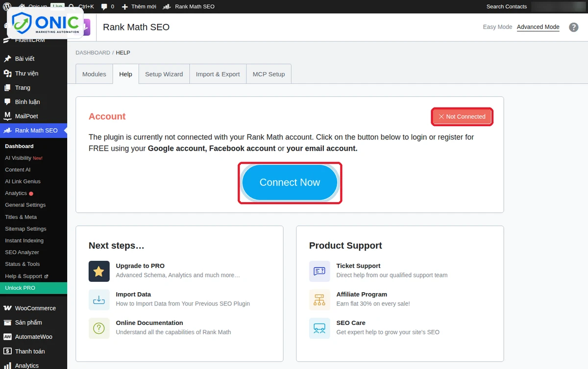Viewport: 588px width, 369px height.
Task: Click the Online Documentation question icon
Action: tap(99, 328)
